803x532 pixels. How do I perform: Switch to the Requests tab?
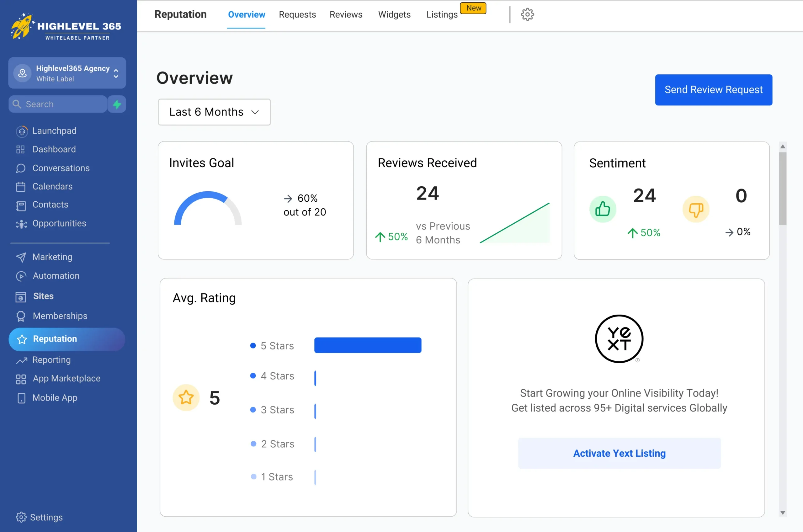click(x=297, y=15)
